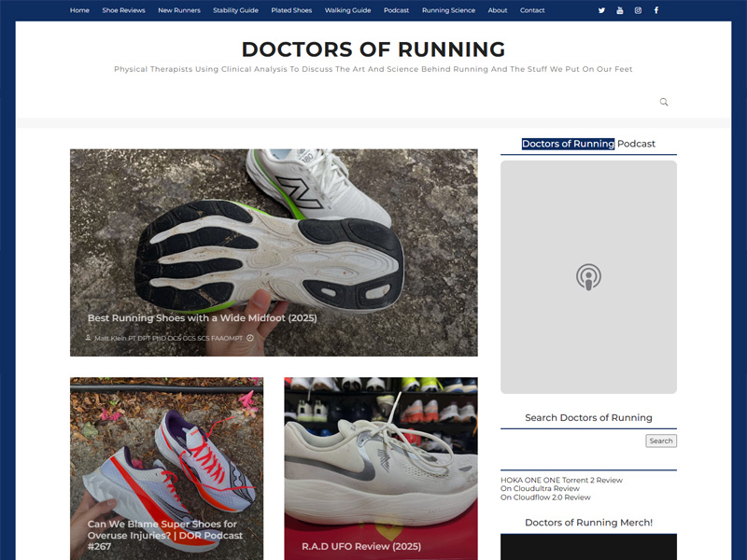Visit the Instagram page icon
The image size is (747, 560).
(x=639, y=10)
